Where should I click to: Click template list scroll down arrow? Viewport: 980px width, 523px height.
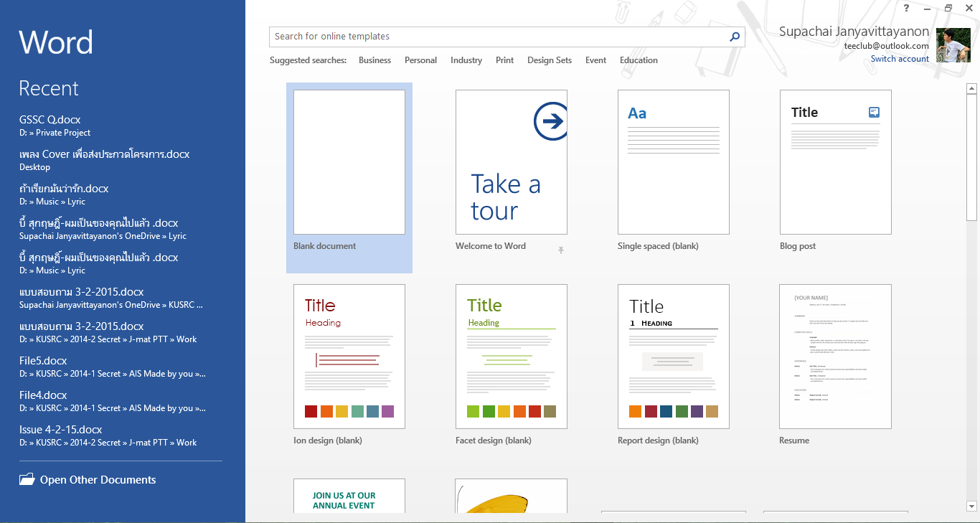972,506
